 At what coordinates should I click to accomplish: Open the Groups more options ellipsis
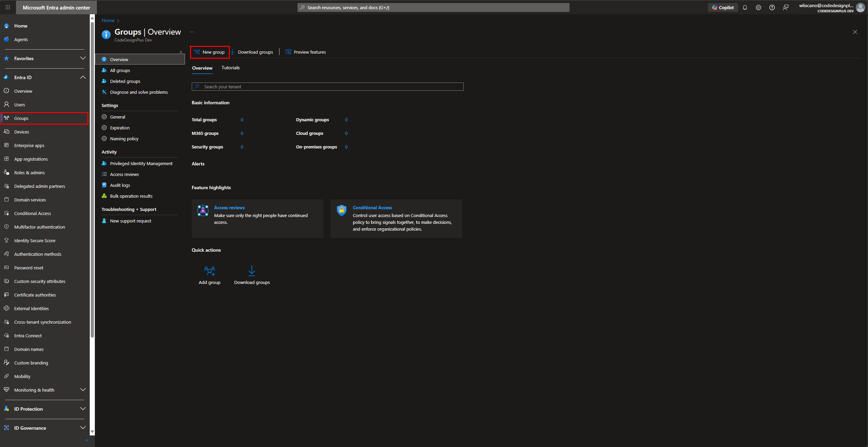tap(192, 32)
